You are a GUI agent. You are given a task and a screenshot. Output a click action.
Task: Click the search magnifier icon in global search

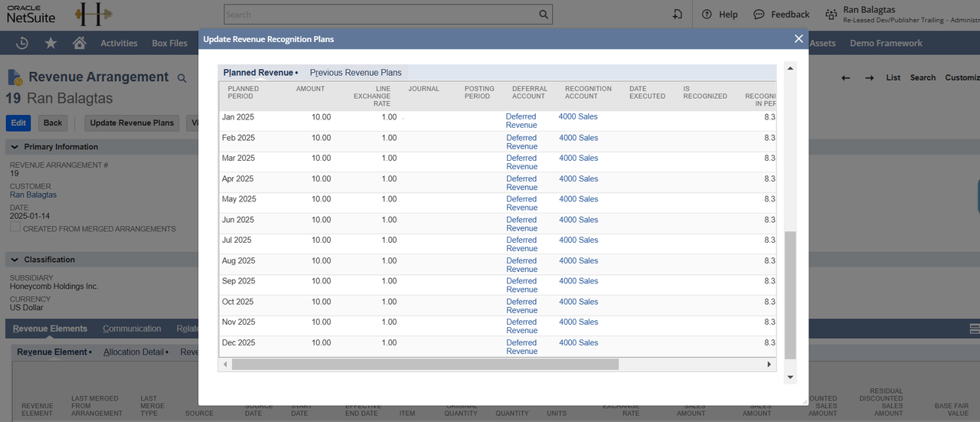pyautogui.click(x=544, y=15)
